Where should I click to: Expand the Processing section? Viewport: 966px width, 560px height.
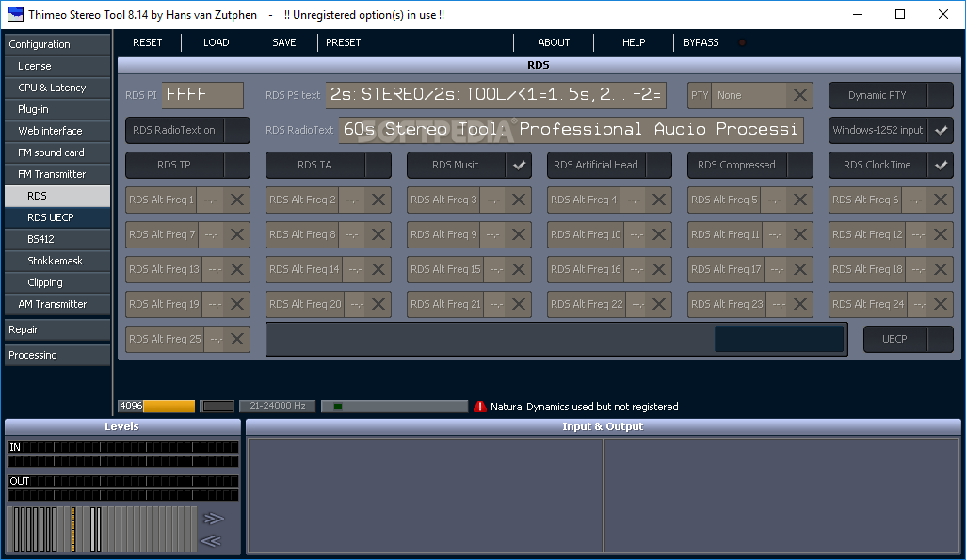click(57, 355)
